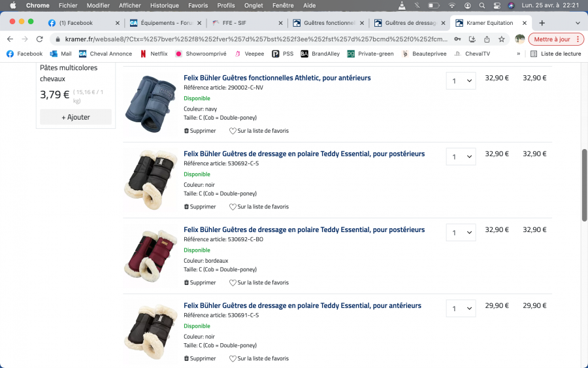Open the Historique menu
This screenshot has width=588, height=368.
pos(164,5)
